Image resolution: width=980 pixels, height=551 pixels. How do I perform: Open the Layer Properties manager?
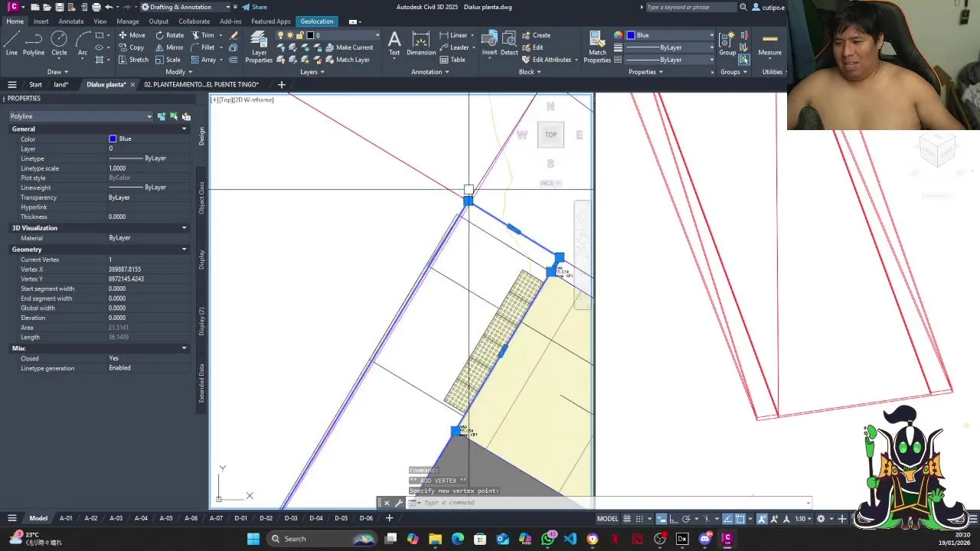pos(259,47)
